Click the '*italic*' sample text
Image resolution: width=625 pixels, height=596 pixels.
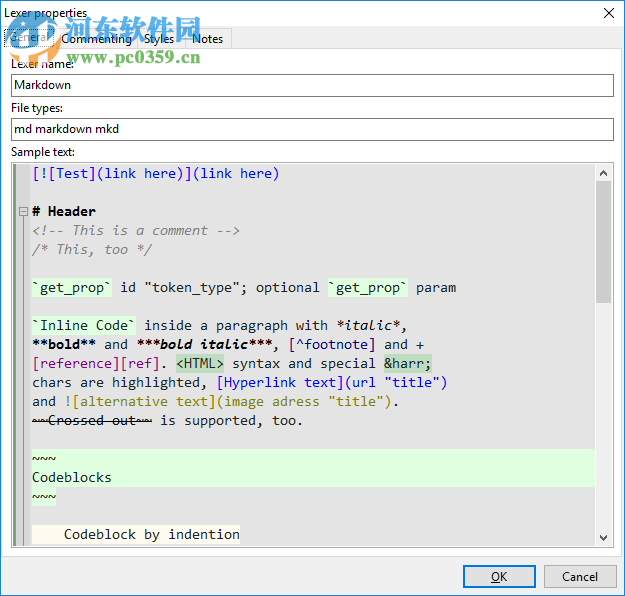click(x=368, y=326)
